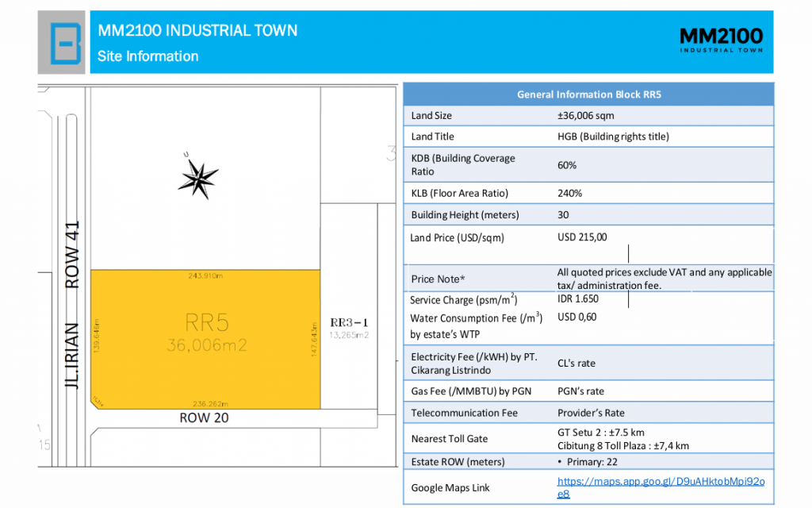Select the KDB Building Coverage Ratio 60% value
This screenshot has height=508, width=812.
[x=566, y=165]
